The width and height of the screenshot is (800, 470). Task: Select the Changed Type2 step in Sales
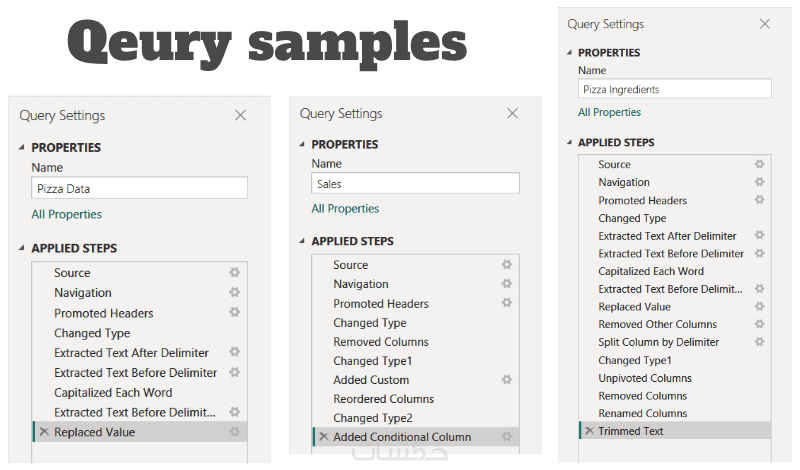tap(372, 418)
